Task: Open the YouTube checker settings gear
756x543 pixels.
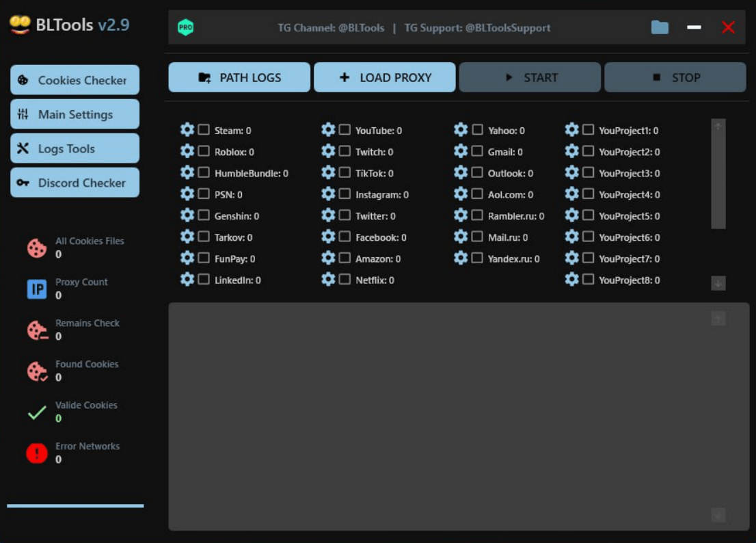Action: pos(329,130)
